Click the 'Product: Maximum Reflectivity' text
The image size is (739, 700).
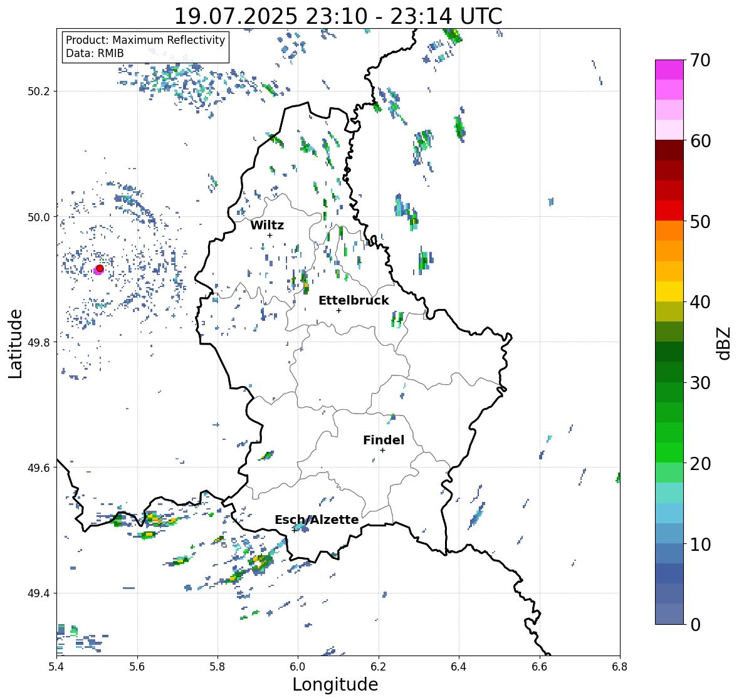tap(145, 40)
